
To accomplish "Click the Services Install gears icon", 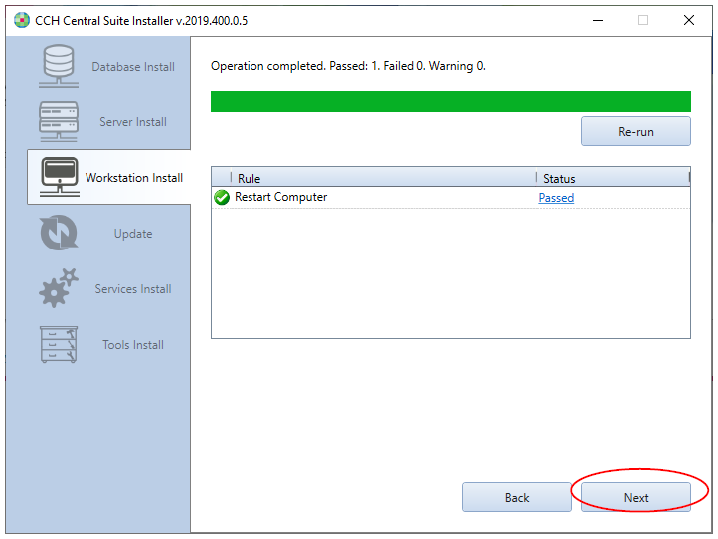I will (59, 288).
